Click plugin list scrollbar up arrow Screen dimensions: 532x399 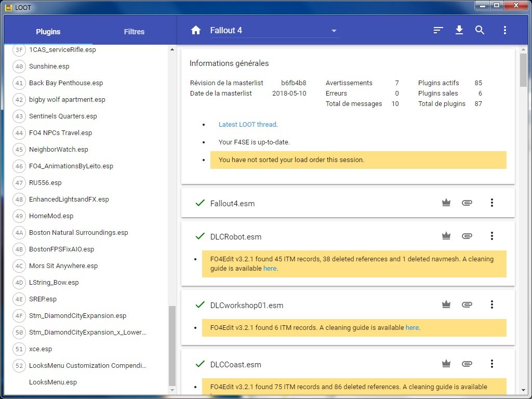pos(172,49)
